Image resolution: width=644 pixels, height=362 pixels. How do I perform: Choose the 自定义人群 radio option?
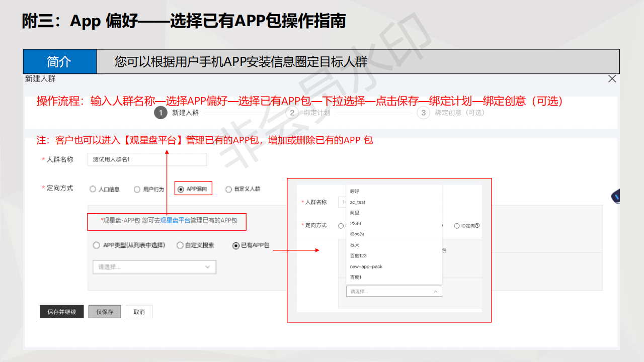228,190
